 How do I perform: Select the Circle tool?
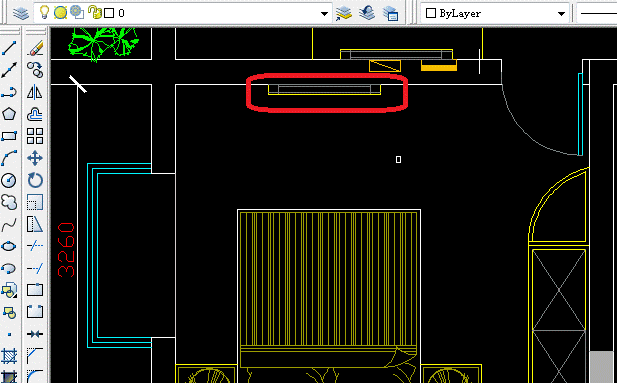click(9, 180)
